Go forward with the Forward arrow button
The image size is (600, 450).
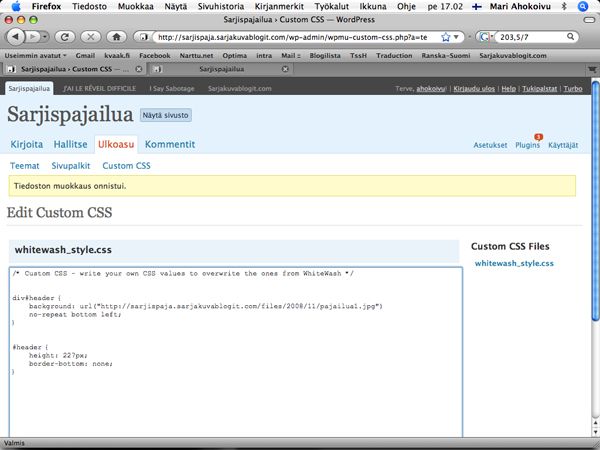pos(33,37)
